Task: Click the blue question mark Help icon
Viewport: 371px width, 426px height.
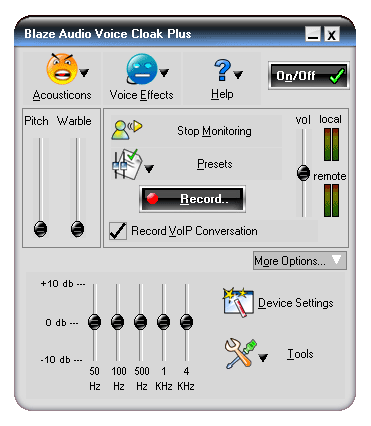Action: click(x=222, y=70)
